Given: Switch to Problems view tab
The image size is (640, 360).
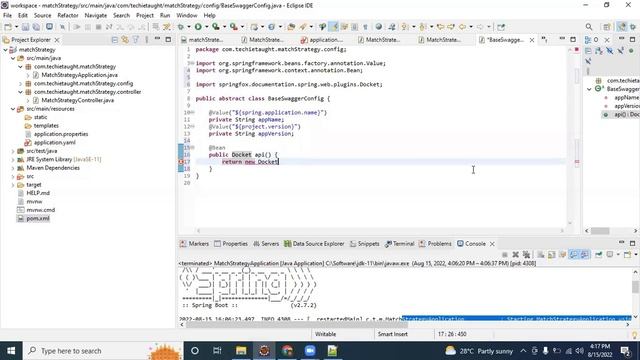Looking at the screenshot, I should tap(436, 244).
